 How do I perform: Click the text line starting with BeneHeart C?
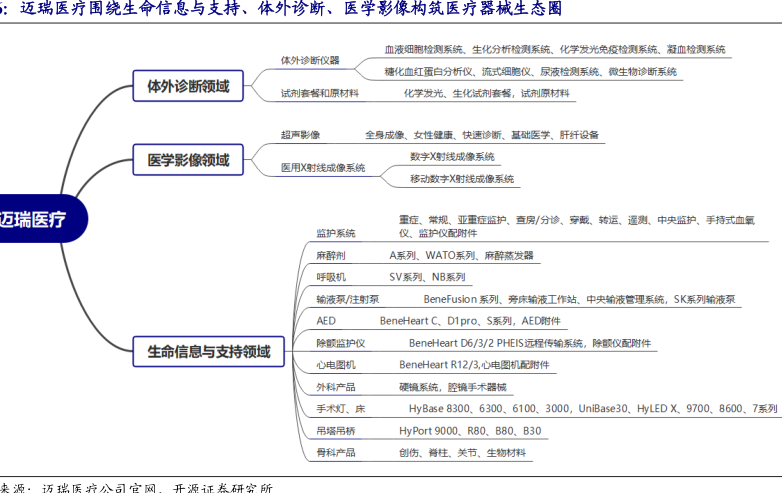tap(470, 321)
